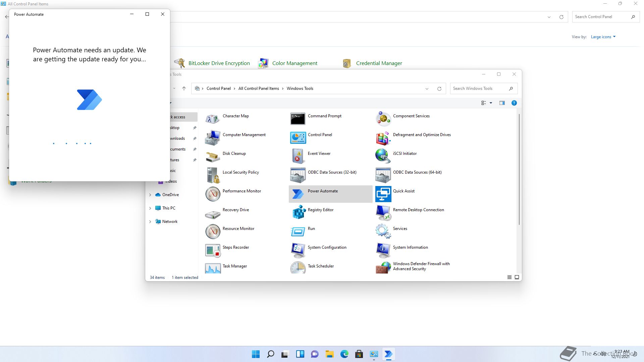Open ODBC Data Sources (32-bit) icon

[x=298, y=175]
